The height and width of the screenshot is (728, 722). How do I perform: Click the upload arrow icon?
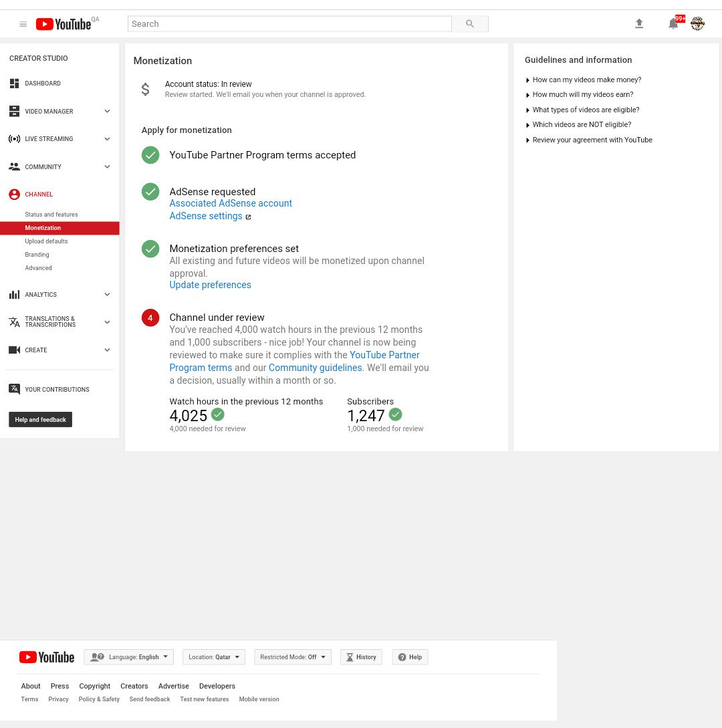639,23
